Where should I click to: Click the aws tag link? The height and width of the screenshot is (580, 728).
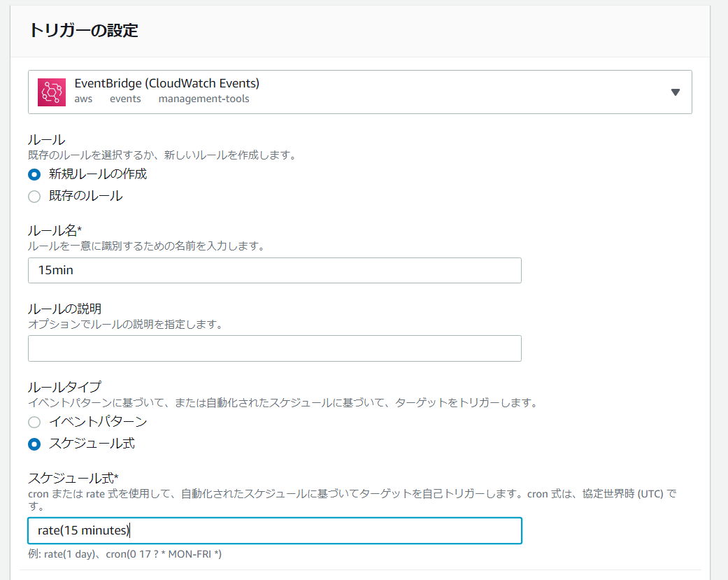(x=83, y=99)
